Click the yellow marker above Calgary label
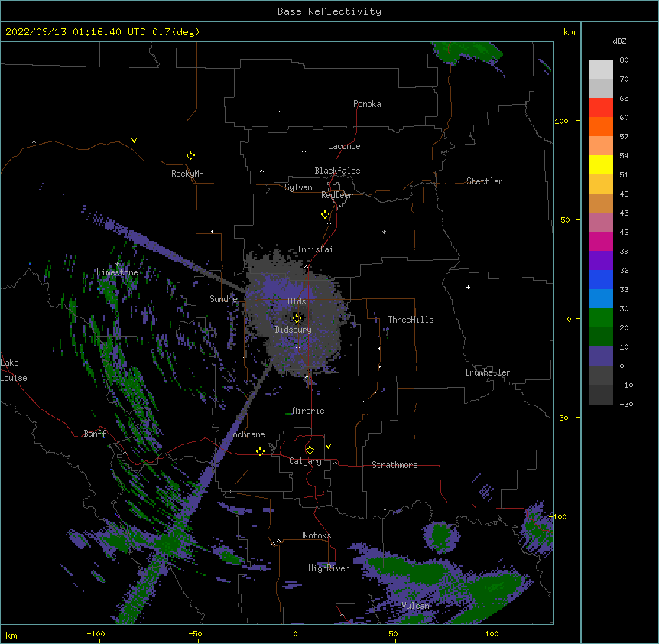The height and width of the screenshot is (644, 659). (x=310, y=450)
